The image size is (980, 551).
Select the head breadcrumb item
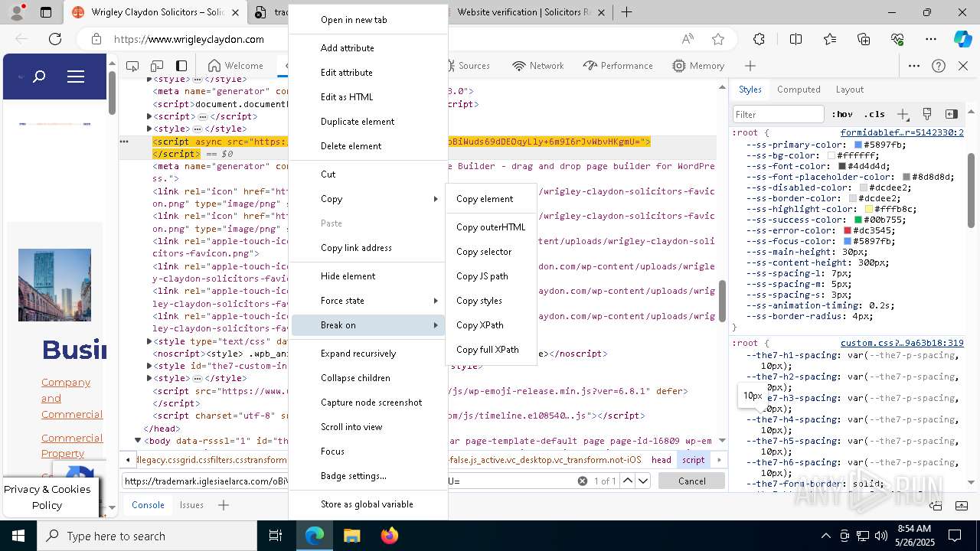pyautogui.click(x=661, y=460)
